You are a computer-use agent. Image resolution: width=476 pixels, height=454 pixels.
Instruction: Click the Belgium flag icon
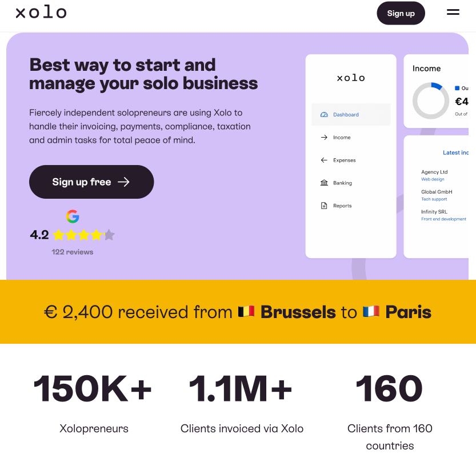246,312
